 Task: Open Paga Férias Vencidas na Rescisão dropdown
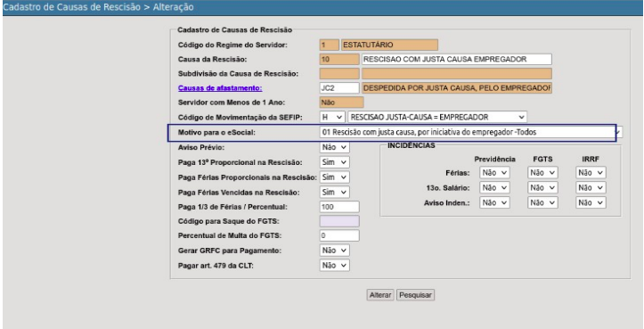click(x=335, y=193)
